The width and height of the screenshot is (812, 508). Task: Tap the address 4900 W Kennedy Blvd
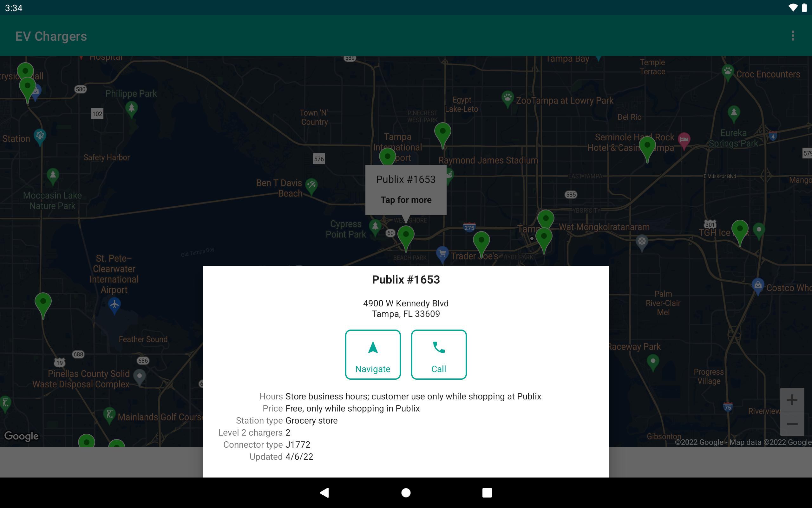pyautogui.click(x=406, y=303)
